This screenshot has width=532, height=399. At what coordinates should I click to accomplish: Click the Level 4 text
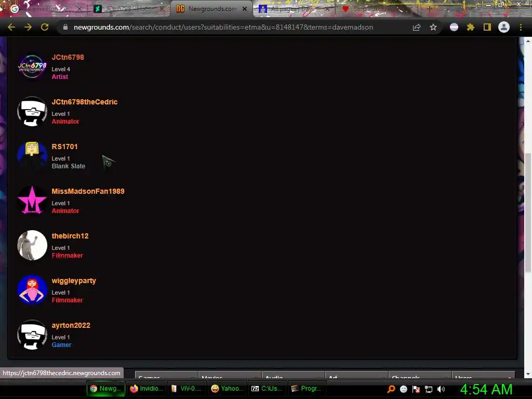[61, 69]
